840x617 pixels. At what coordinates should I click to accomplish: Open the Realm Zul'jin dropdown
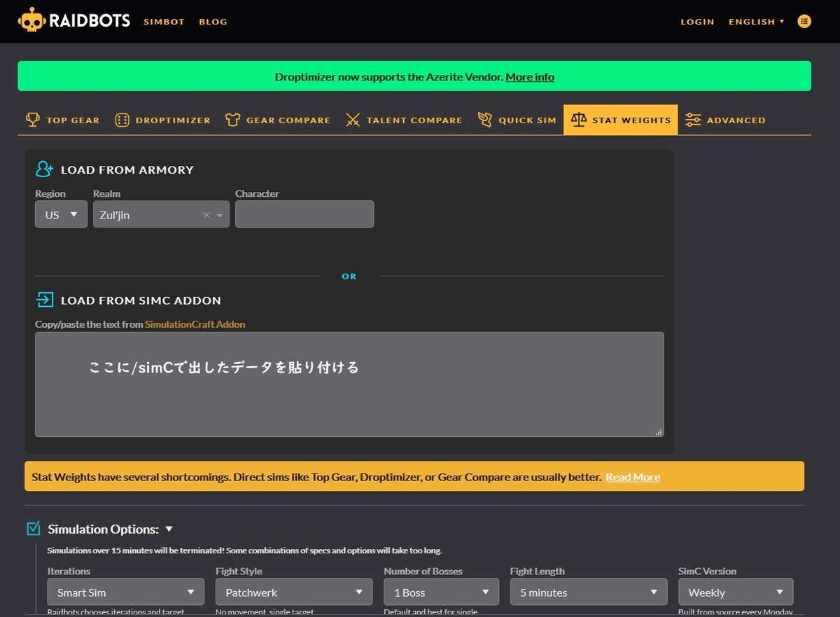coord(161,214)
